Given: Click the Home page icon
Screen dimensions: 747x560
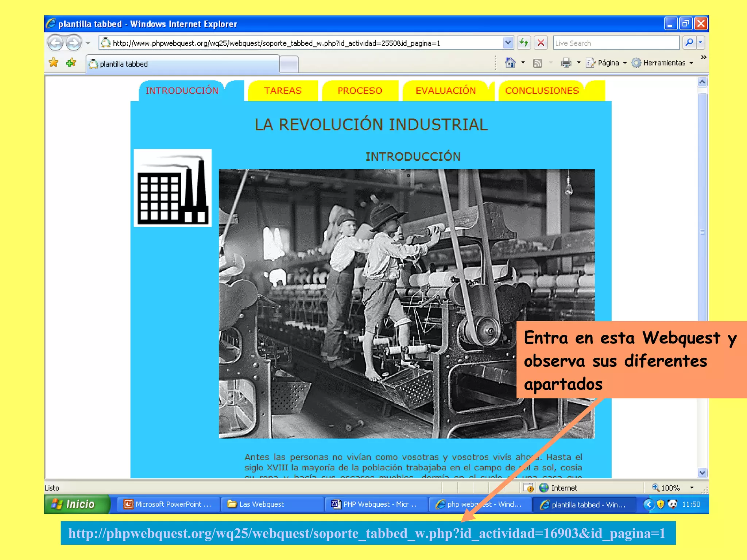Looking at the screenshot, I should (x=510, y=63).
